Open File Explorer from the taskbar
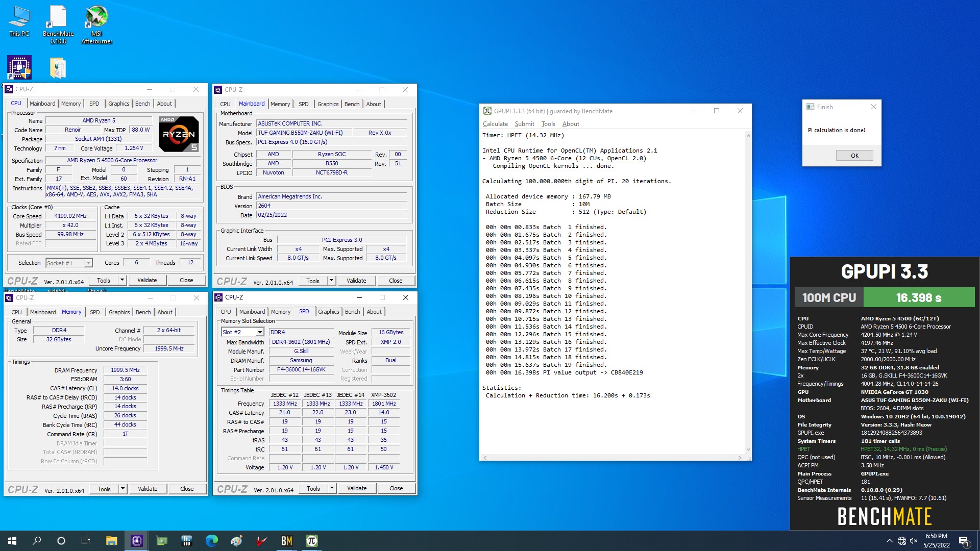The image size is (980, 551). point(111,541)
